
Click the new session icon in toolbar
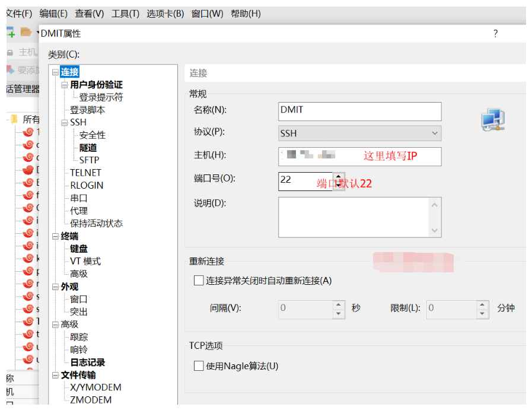tap(10, 32)
